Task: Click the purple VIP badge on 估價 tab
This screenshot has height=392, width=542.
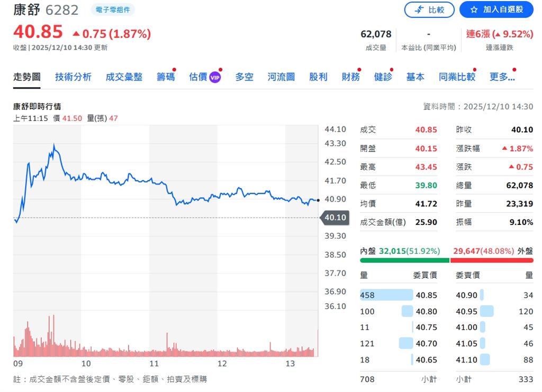Action: coord(214,76)
